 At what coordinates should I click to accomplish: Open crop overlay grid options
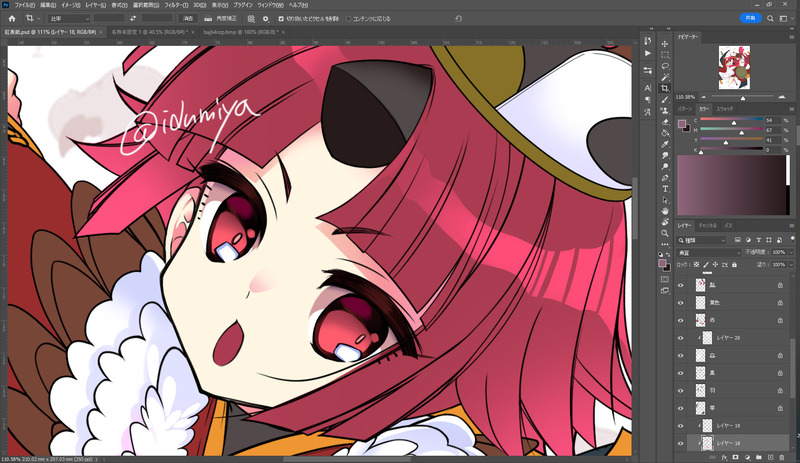coord(251,18)
